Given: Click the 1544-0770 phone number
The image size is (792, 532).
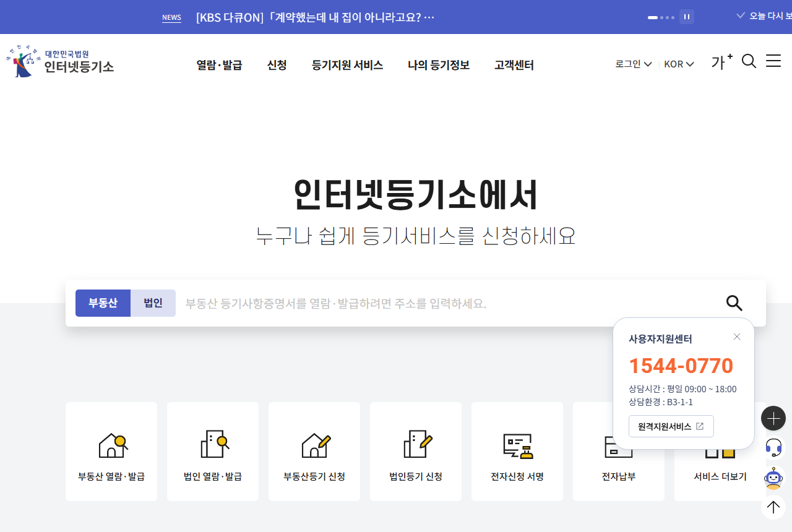Looking at the screenshot, I should (681, 366).
